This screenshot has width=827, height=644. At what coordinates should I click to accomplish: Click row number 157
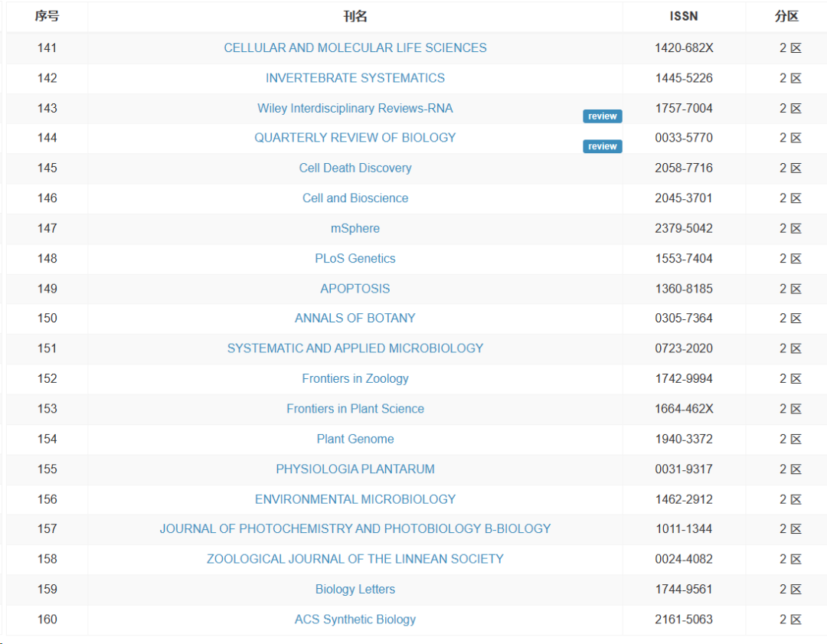(47, 528)
